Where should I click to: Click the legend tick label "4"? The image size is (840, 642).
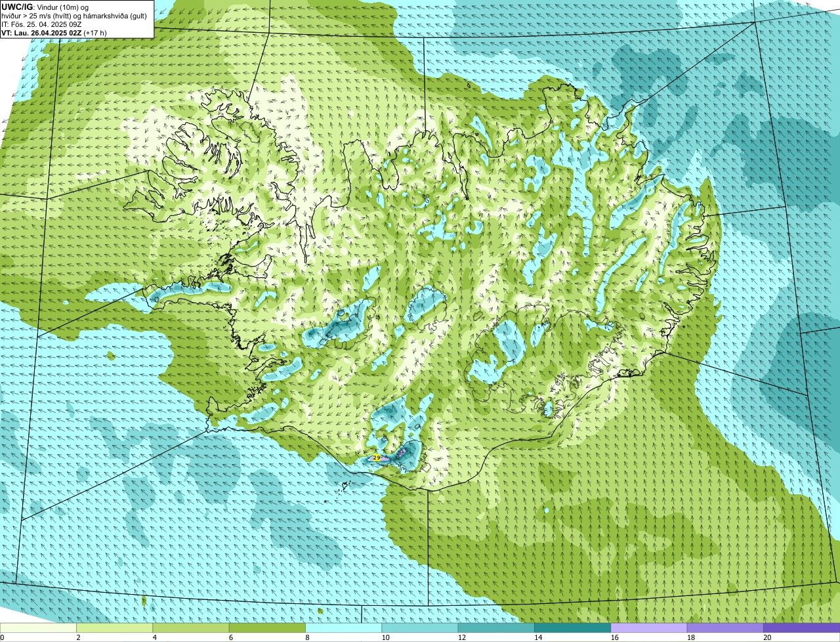(x=155, y=637)
